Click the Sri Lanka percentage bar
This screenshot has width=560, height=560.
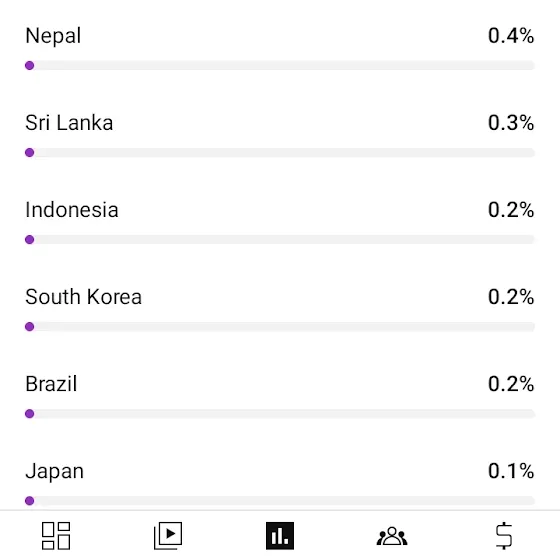(280, 152)
